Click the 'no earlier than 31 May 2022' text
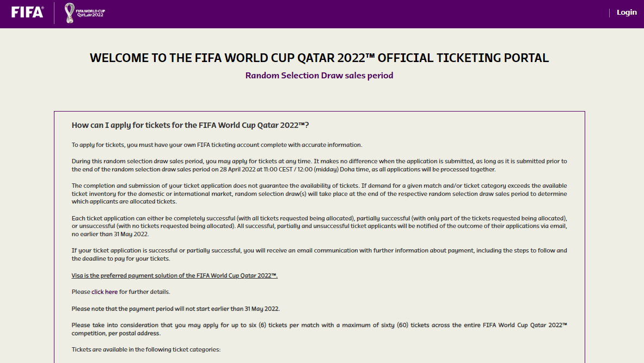644x363 pixels. [x=110, y=234]
